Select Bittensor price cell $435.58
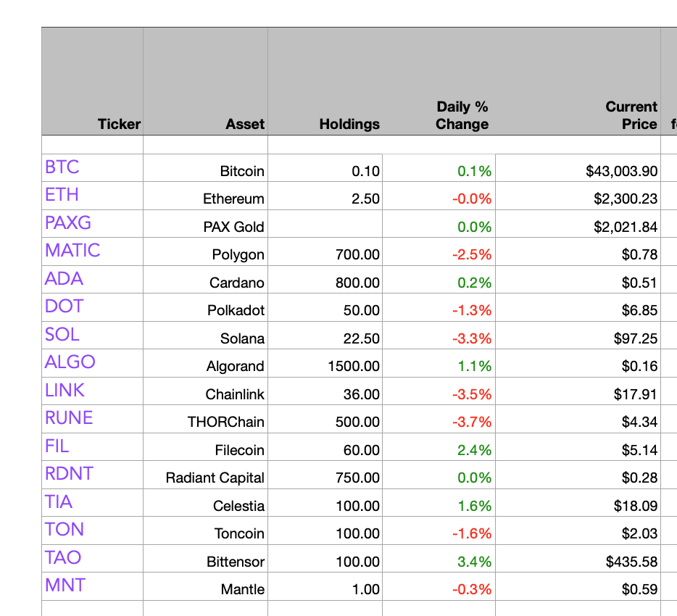677x616 pixels. point(578,562)
